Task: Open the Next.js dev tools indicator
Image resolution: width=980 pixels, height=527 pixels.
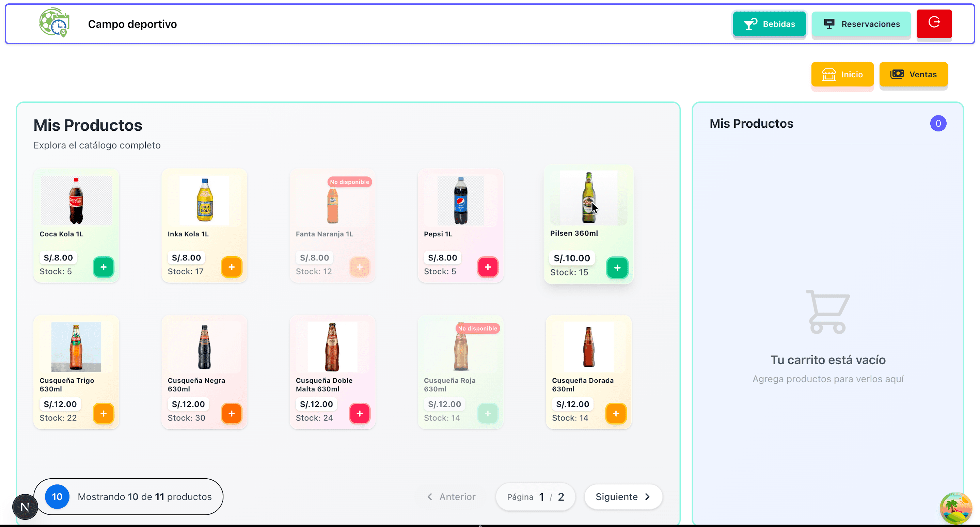Action: (x=25, y=507)
